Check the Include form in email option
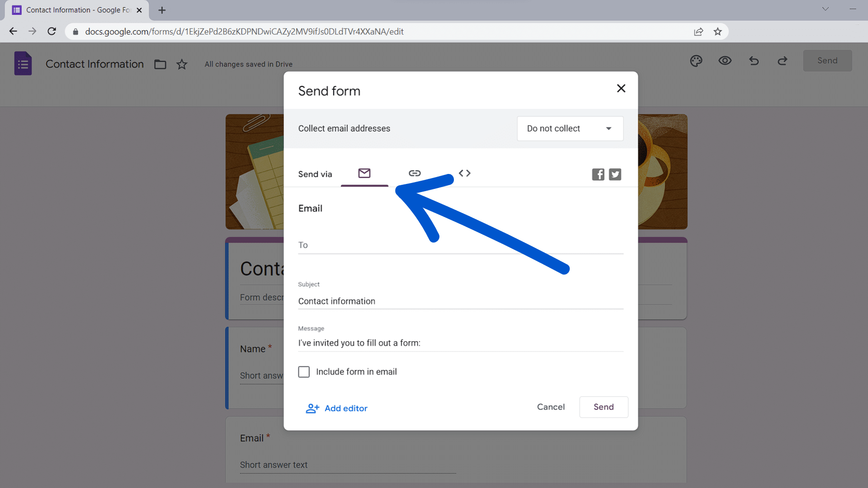This screenshot has width=868, height=488. (303, 371)
